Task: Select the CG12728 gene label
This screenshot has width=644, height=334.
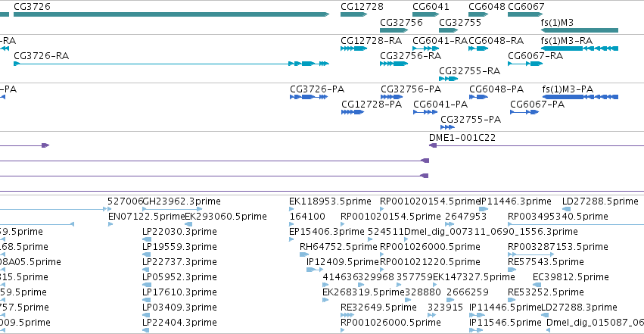Action: [362, 7]
